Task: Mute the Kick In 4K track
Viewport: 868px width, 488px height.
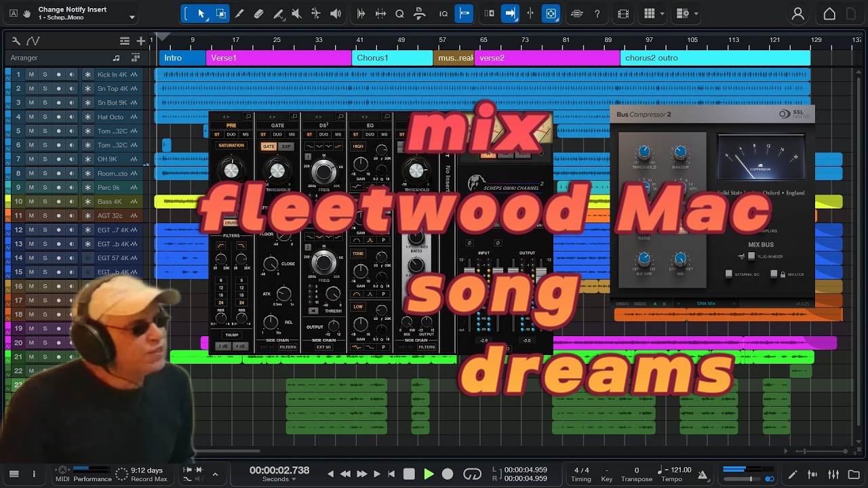Action: 31,75
